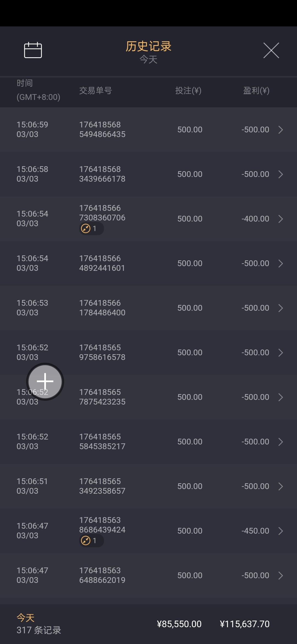297x644 pixels.
Task: Open chevron for the -400.00 profit record
Action: [x=280, y=219]
